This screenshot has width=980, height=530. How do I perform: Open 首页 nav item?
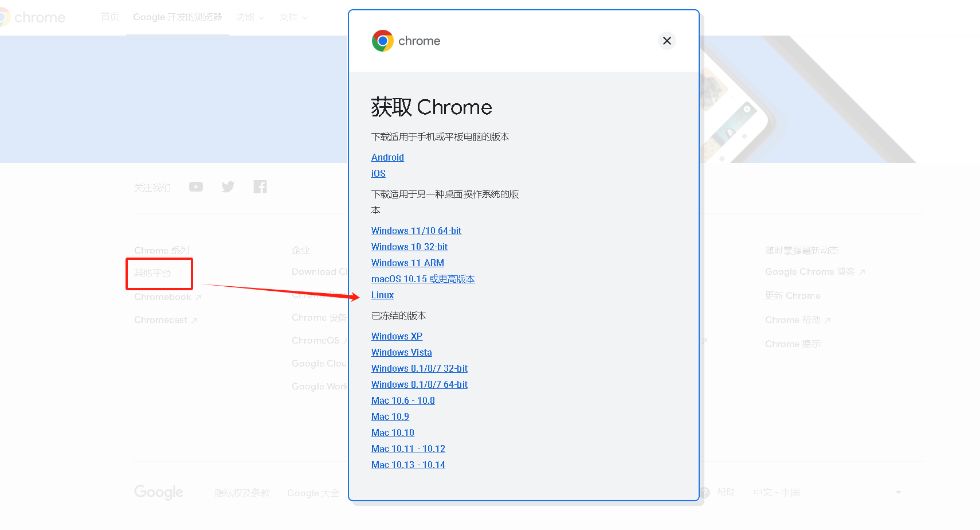tap(110, 17)
